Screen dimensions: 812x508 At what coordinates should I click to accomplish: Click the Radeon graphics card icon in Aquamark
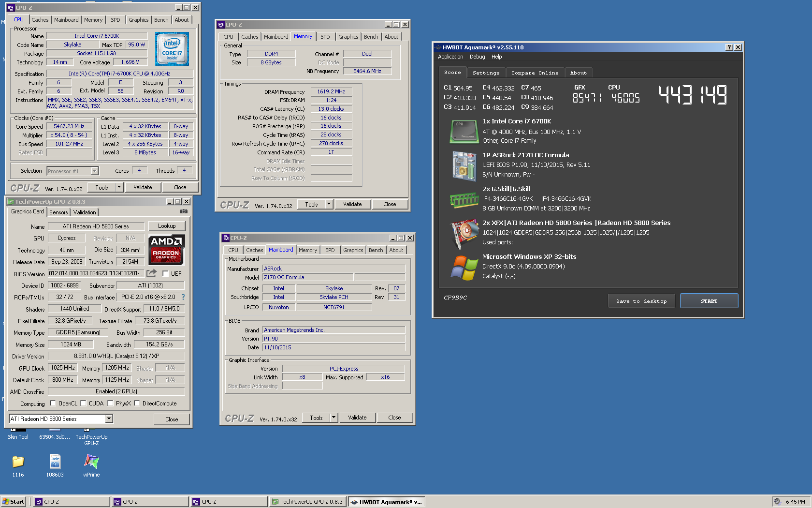point(464,233)
